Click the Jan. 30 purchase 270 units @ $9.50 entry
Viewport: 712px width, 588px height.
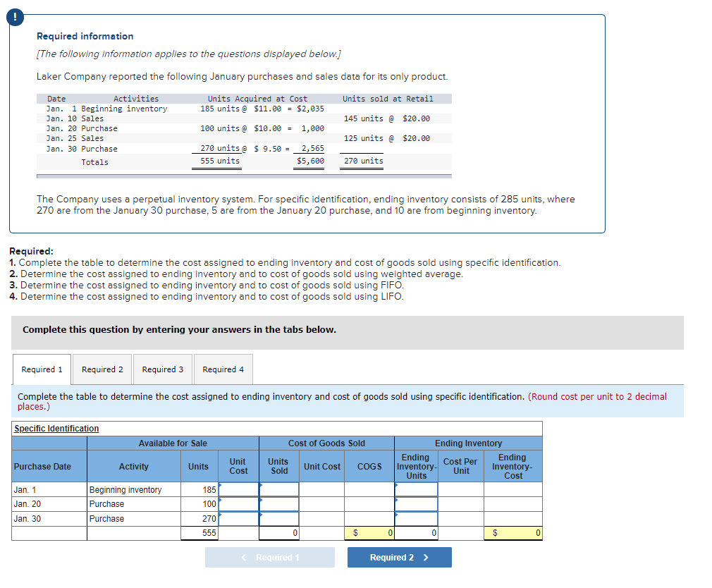click(262, 149)
